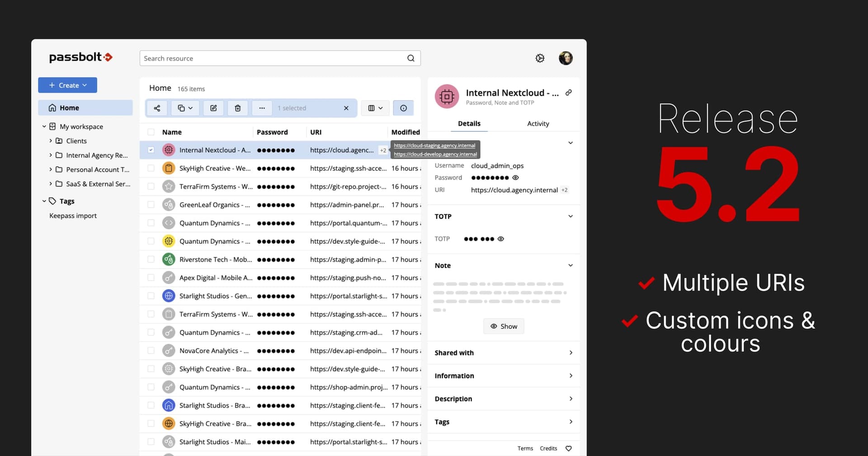This screenshot has width=868, height=456.
Task: Click the info icon in the toolbar
Action: click(403, 108)
